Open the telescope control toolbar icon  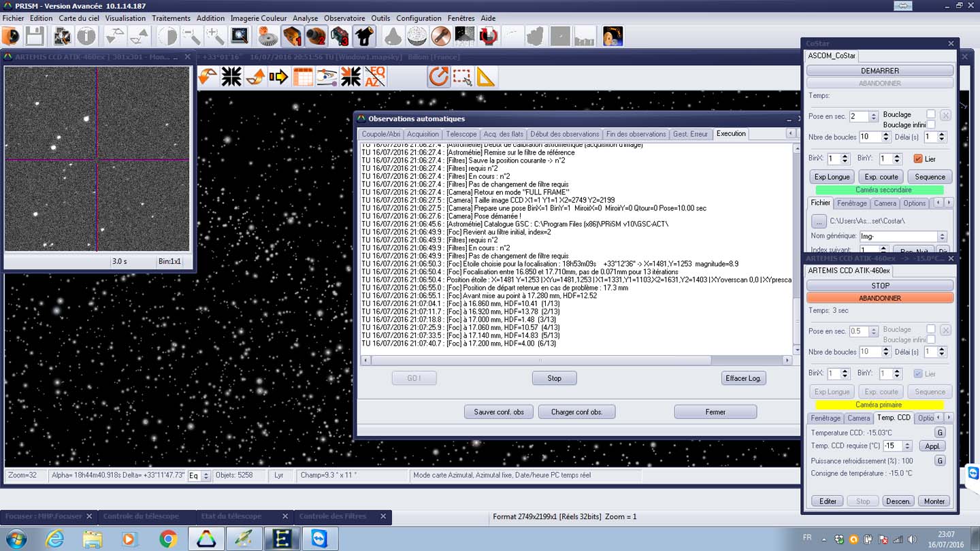click(364, 36)
